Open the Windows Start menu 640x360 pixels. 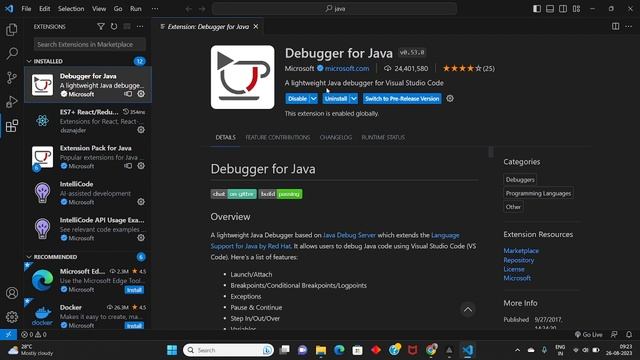(172, 350)
